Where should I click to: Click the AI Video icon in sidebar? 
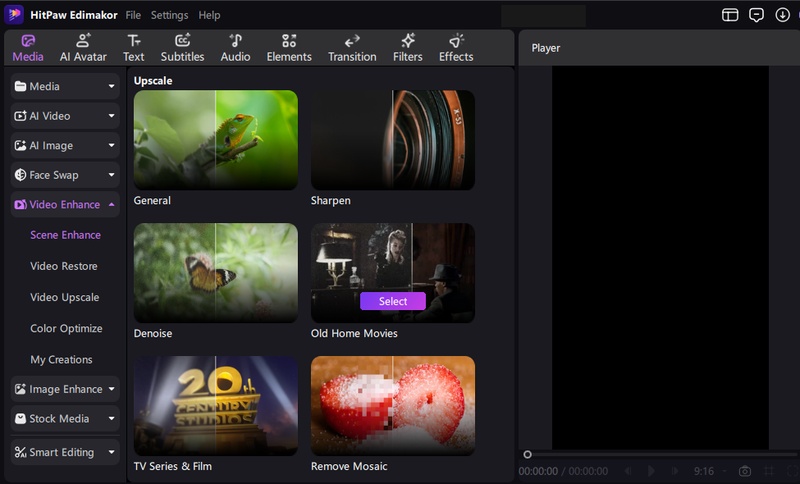pyautogui.click(x=20, y=116)
